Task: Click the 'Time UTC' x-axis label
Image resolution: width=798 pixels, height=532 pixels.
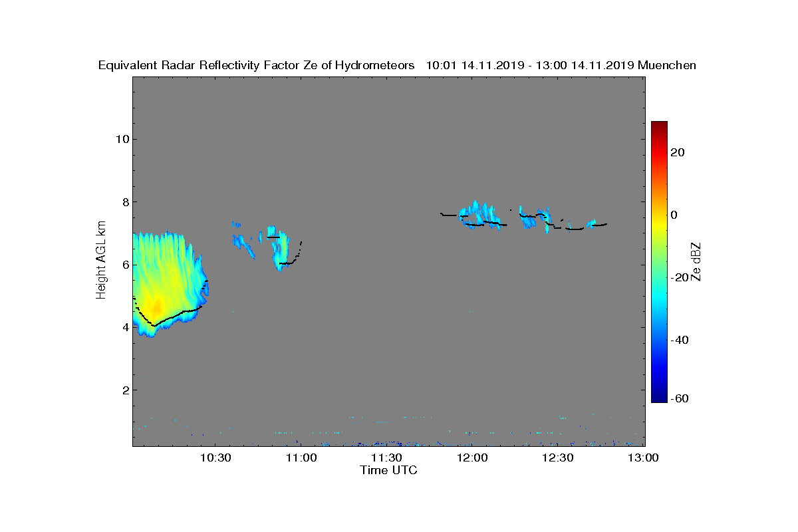Action: point(389,470)
